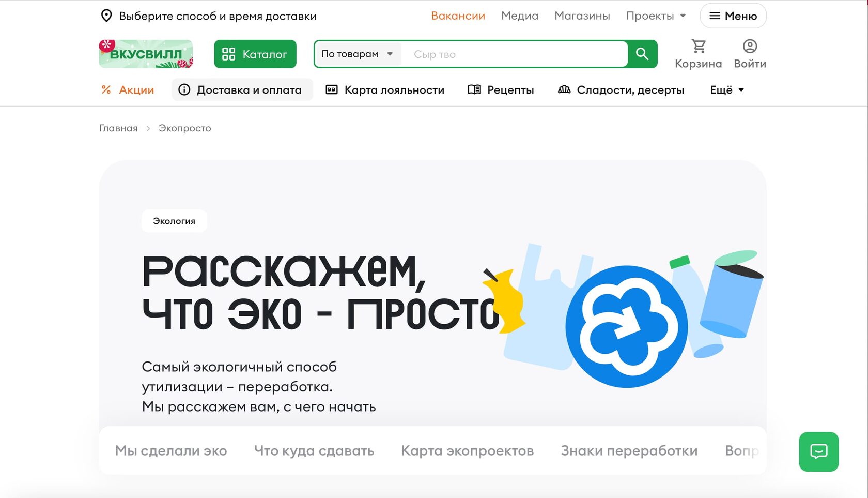Open the green chat support button
The image size is (868, 498).
[819, 451]
